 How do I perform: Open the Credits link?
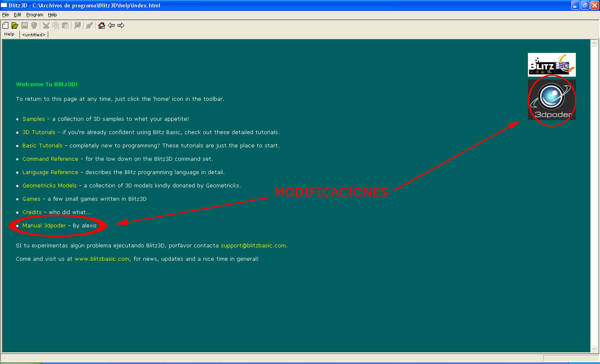(32, 212)
